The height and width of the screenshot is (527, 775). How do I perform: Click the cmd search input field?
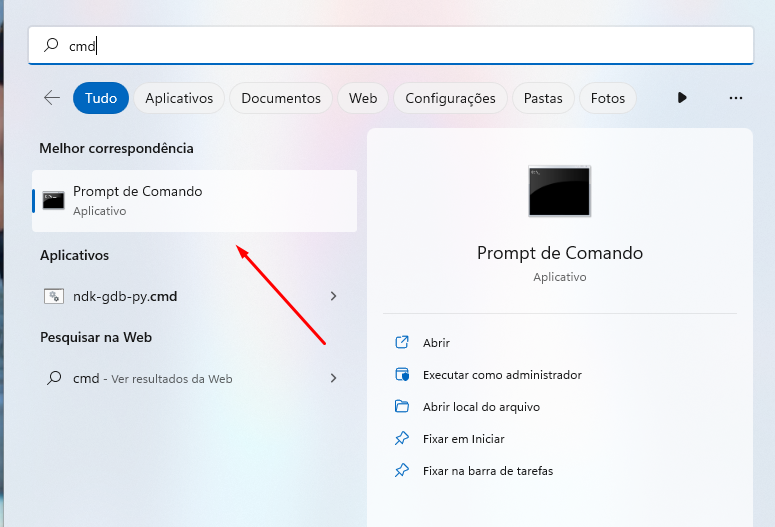click(x=391, y=45)
